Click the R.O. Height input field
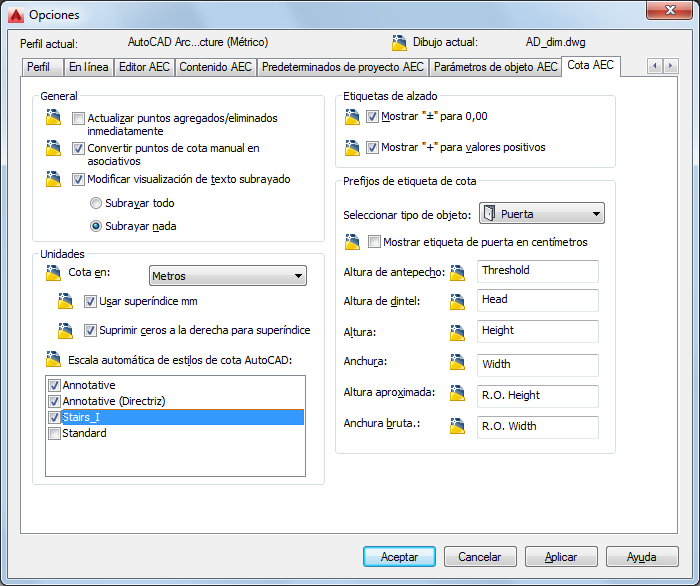The image size is (700, 586). tap(538, 396)
